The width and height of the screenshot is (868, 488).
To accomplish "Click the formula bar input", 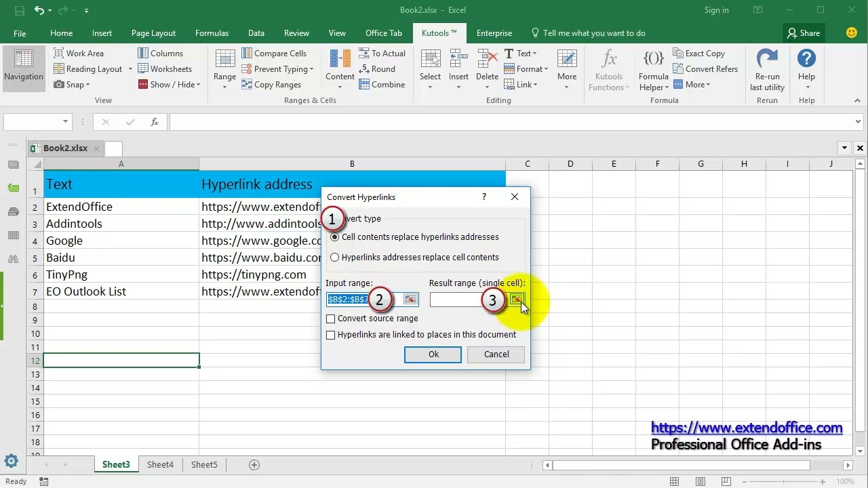I will coord(512,122).
